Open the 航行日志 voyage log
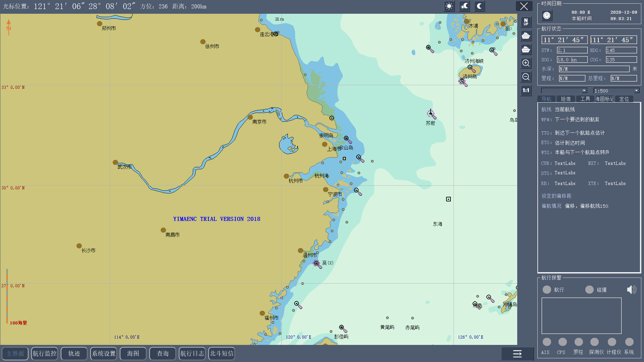Image resolution: width=644 pixels, height=362 pixels. [x=192, y=354]
